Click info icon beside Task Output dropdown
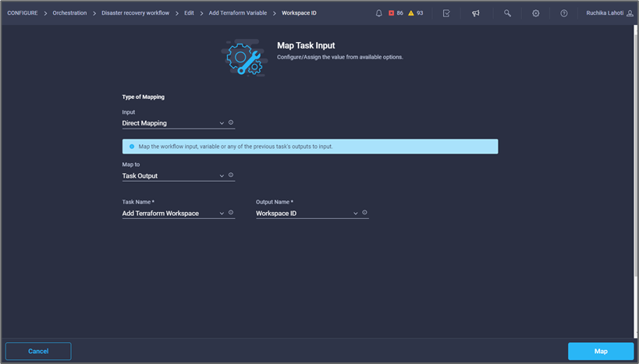The height and width of the screenshot is (364, 639). click(231, 176)
